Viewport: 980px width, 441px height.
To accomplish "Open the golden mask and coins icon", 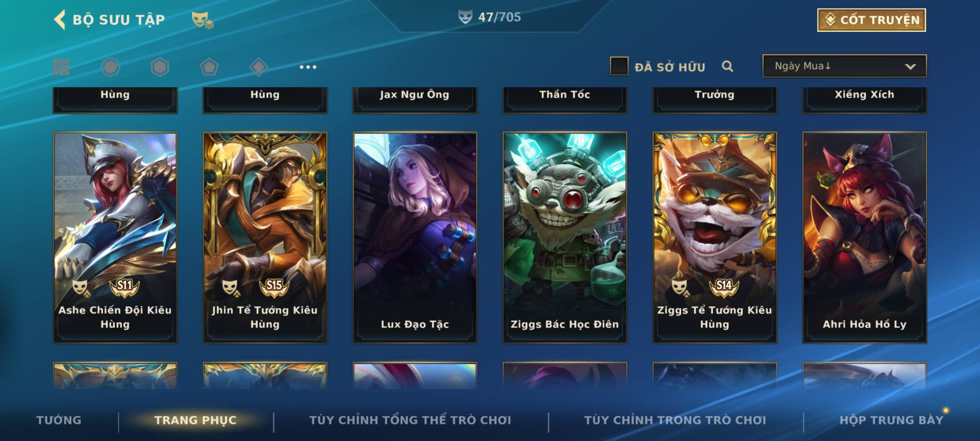I will coord(203,20).
